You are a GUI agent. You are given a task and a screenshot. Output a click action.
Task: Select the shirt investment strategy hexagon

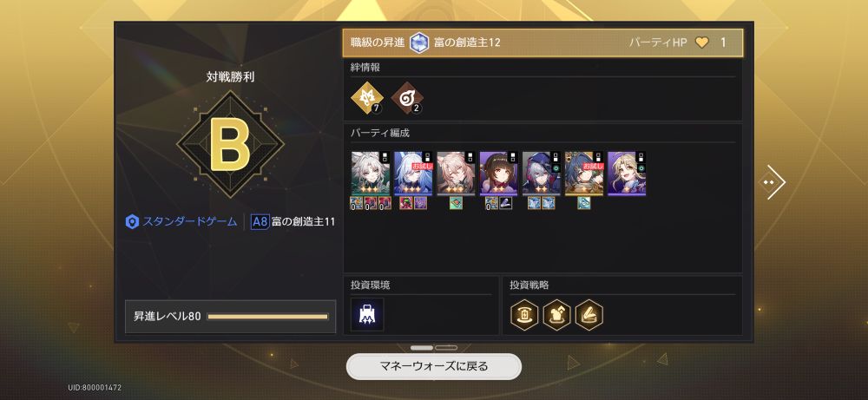(557, 315)
